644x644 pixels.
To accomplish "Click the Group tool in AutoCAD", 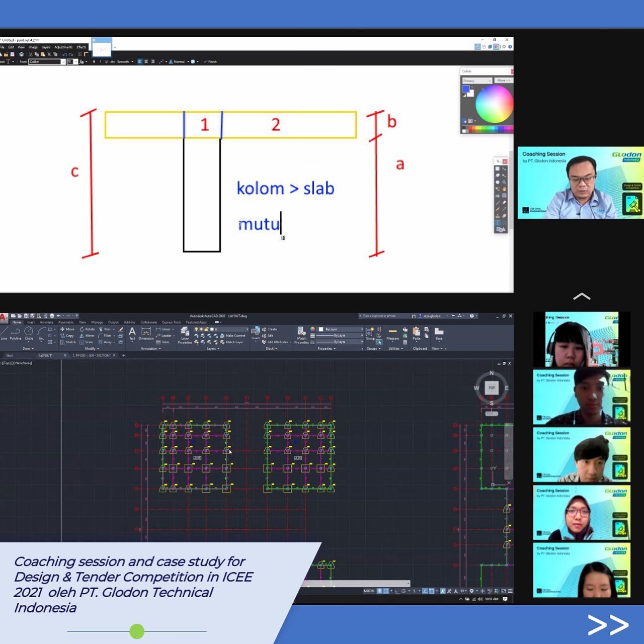I will pos(370,333).
